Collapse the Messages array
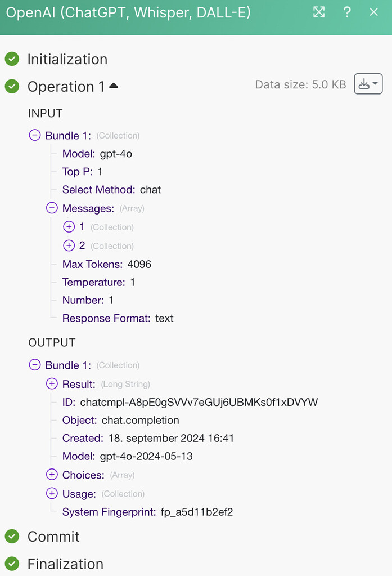The width and height of the screenshot is (392, 576). (52, 208)
